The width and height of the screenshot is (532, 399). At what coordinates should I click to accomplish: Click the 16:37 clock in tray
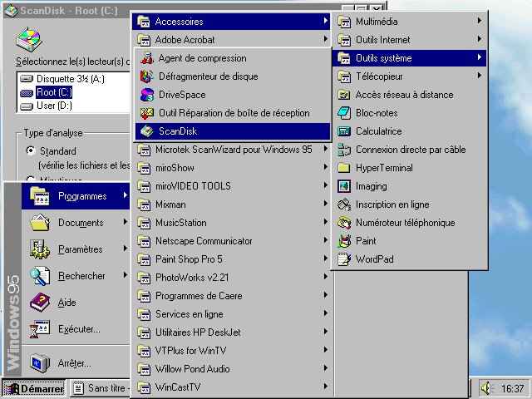click(x=512, y=388)
